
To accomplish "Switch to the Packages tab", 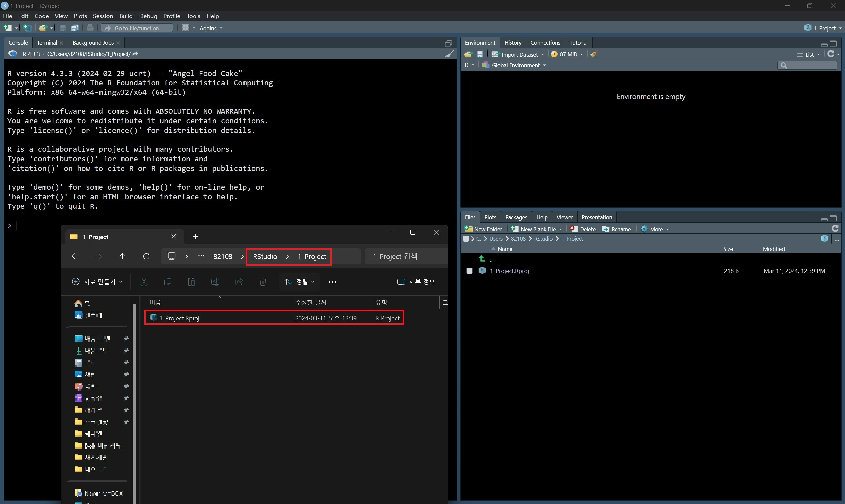I will (516, 217).
